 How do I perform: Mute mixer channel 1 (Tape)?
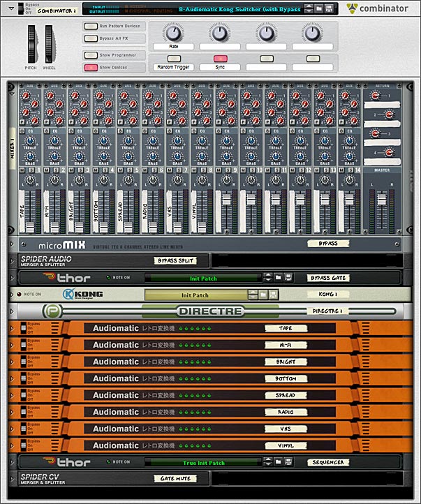22,170
